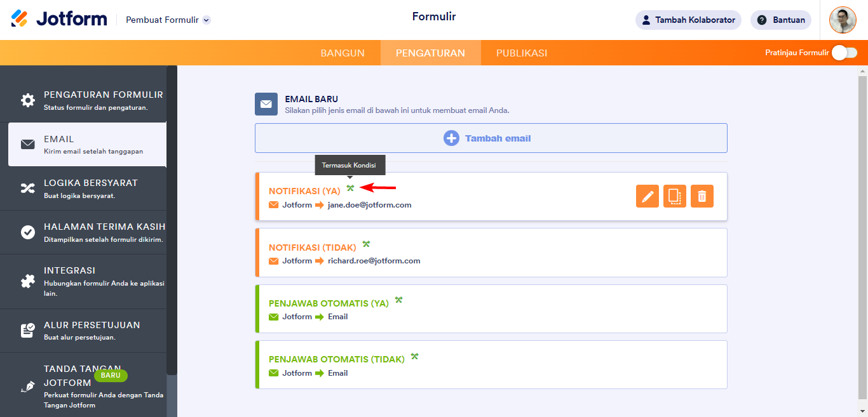868x417 pixels.
Task: Click the user profile avatar
Action: coord(843,20)
